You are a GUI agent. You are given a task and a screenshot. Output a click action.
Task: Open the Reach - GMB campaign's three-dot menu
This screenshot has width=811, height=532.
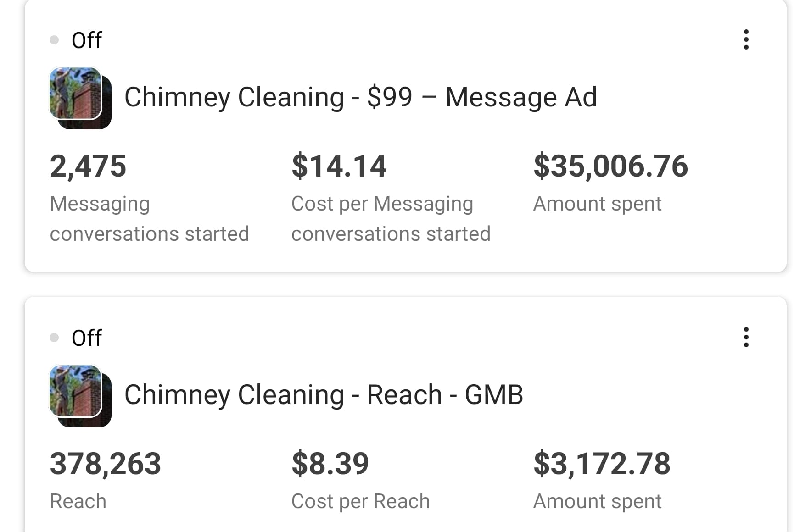pos(746,338)
